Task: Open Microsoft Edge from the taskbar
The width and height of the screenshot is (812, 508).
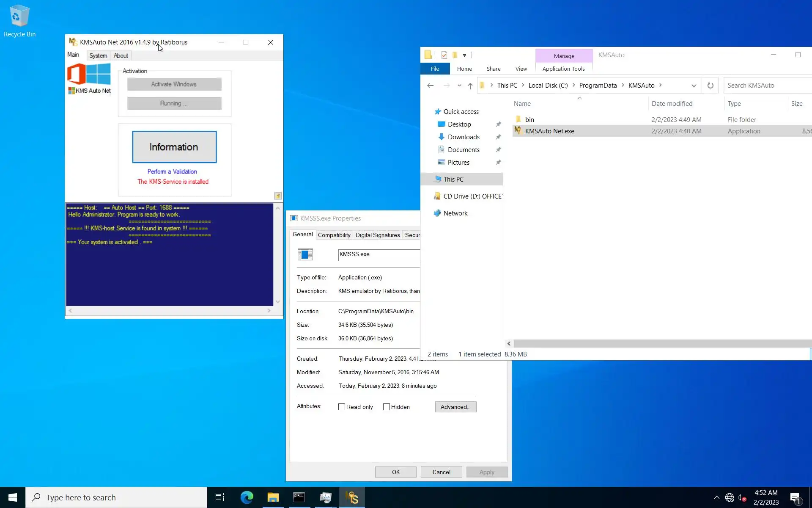Action: (x=247, y=497)
